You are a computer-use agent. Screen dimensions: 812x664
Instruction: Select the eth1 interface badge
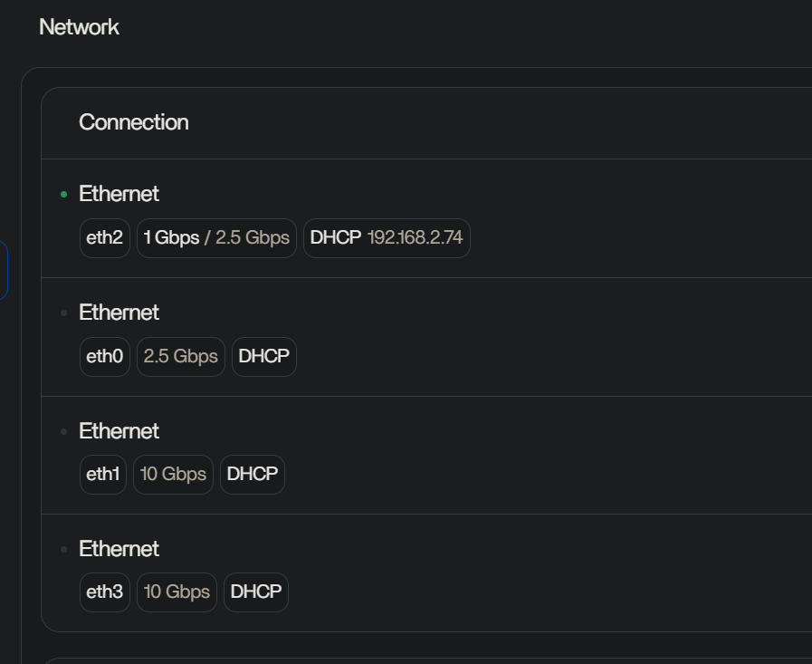pos(103,474)
